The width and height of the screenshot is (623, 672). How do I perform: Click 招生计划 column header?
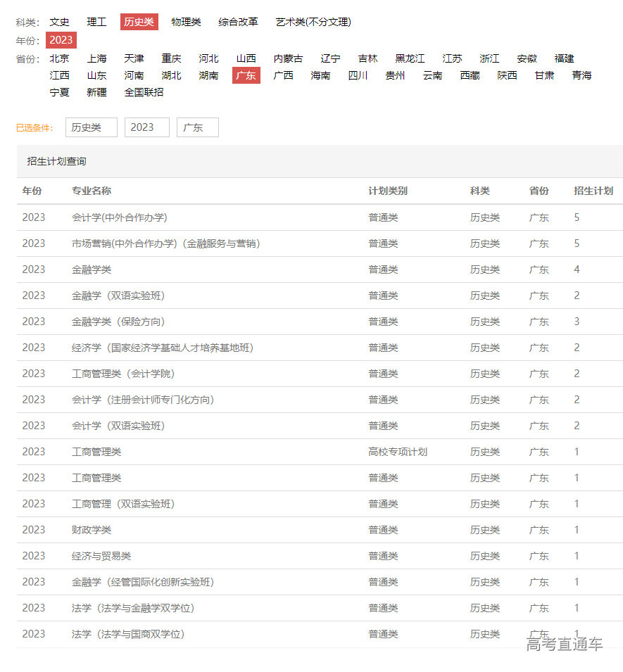coord(593,191)
